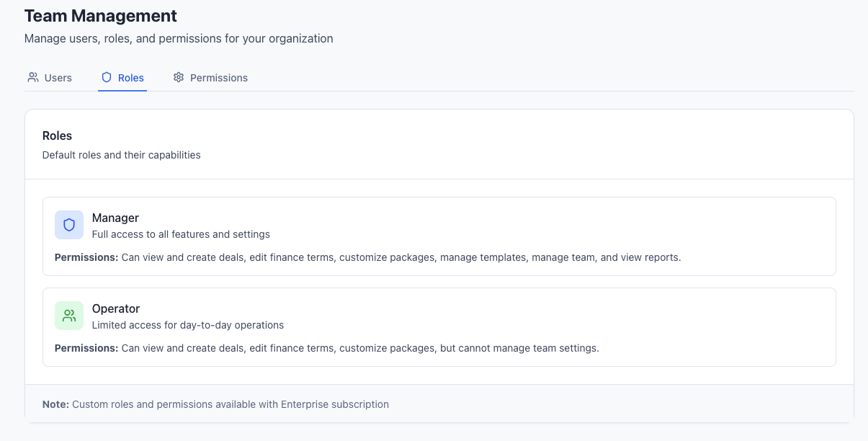
Task: Click the green people icon for the Operator role
Action: pyautogui.click(x=68, y=315)
